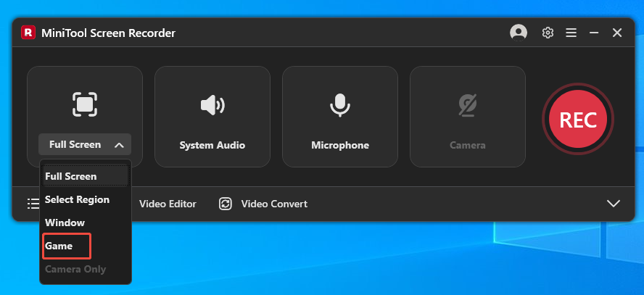Close the MiniTool Screen Recorder window
This screenshot has width=644, height=295.
[617, 33]
